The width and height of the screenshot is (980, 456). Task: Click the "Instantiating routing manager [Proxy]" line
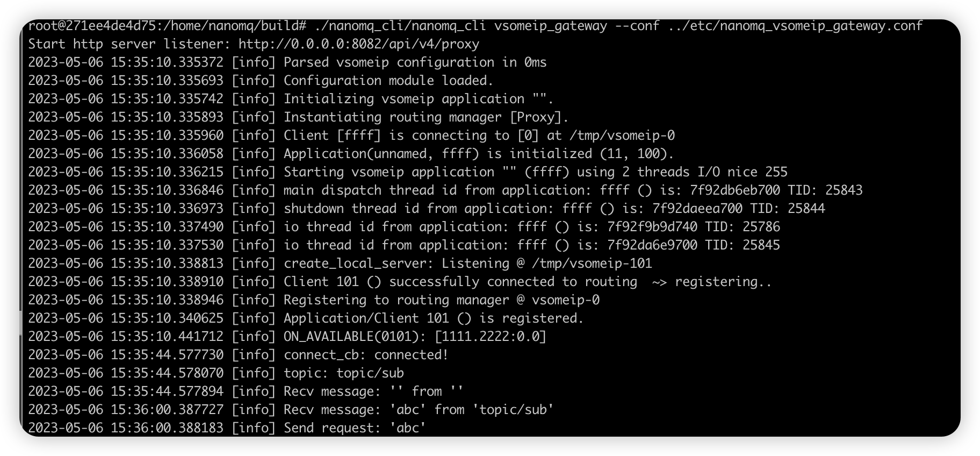tap(426, 117)
